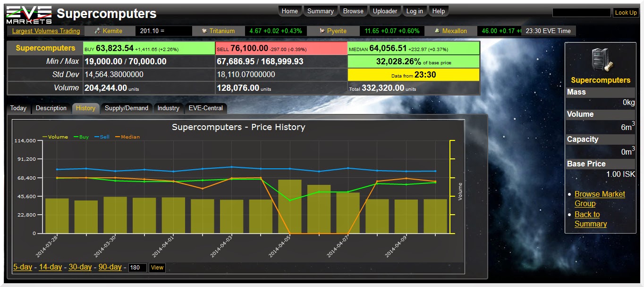Open the Industry tab

click(168, 108)
